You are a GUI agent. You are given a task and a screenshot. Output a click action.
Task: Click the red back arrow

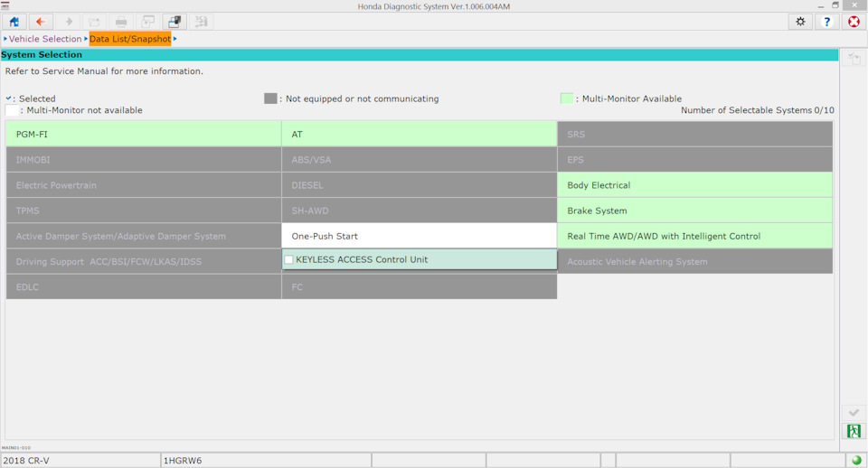[41, 22]
